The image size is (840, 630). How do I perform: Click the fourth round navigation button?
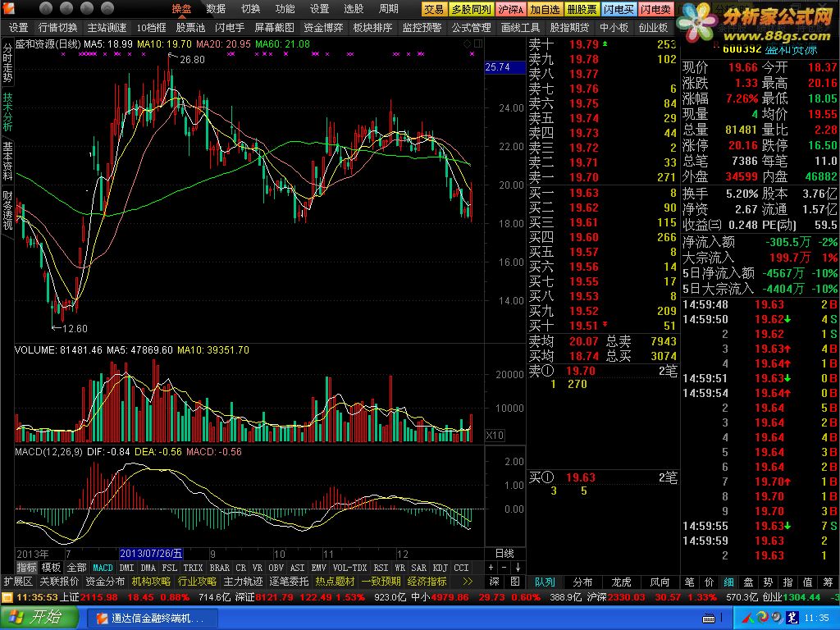tap(107, 8)
